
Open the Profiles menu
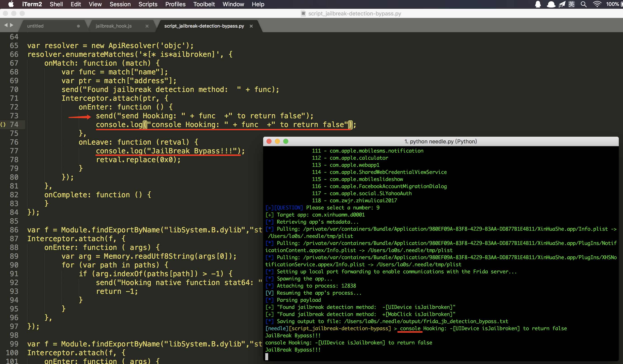click(x=175, y=4)
